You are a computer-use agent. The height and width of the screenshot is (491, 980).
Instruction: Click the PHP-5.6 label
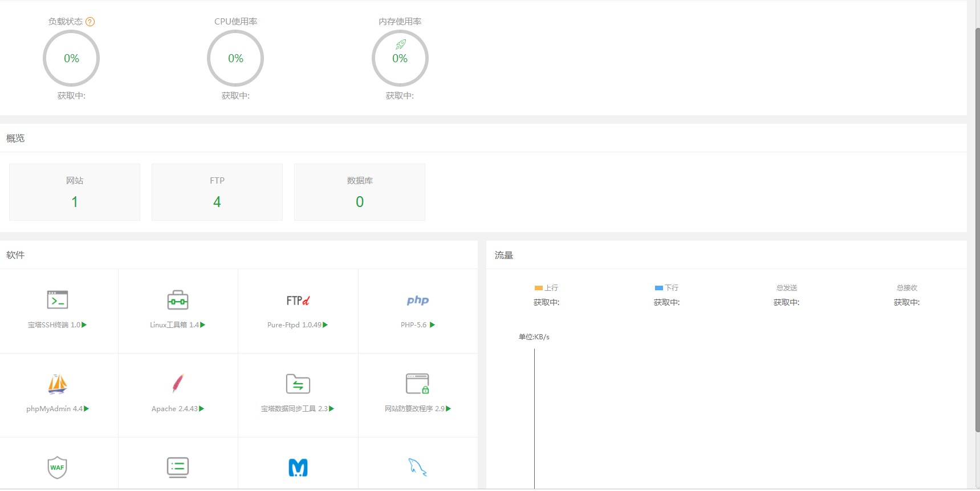coord(413,325)
